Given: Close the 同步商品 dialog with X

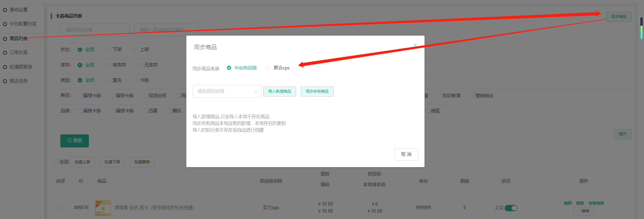Looking at the screenshot, I should click(415, 45).
